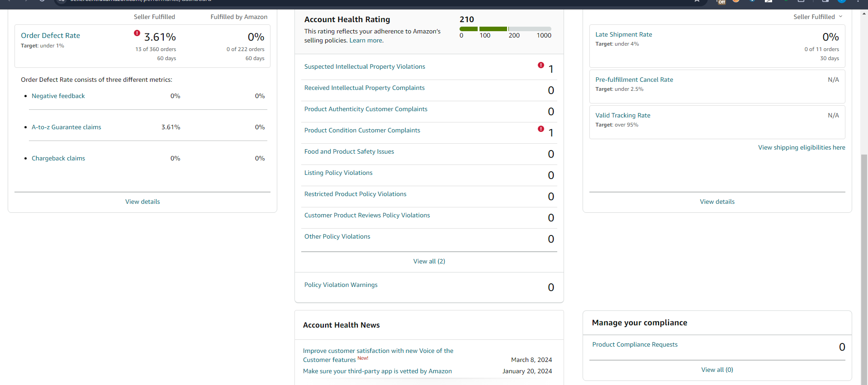Click the count 0 for Product Compliance Requests
Screen dimensions: 868x385
(842, 347)
